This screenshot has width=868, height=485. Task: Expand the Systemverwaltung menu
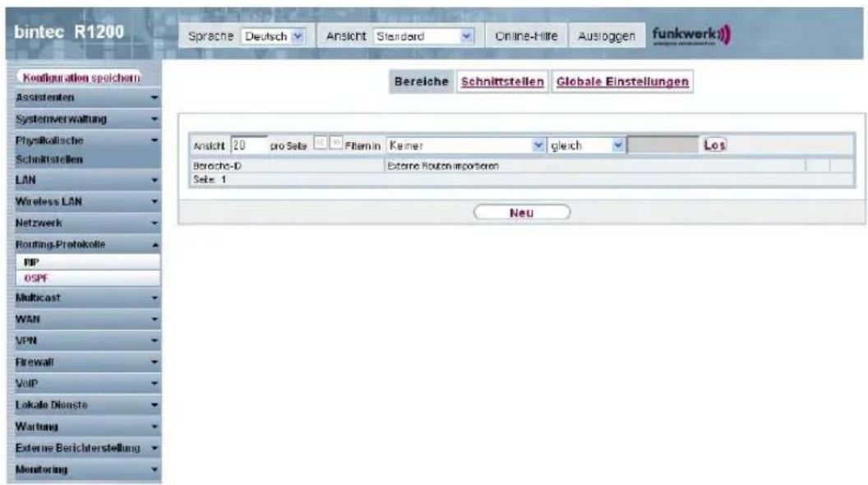87,119
